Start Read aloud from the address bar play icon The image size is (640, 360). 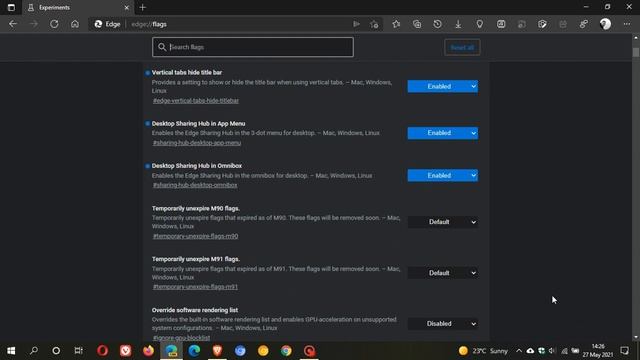(356, 24)
